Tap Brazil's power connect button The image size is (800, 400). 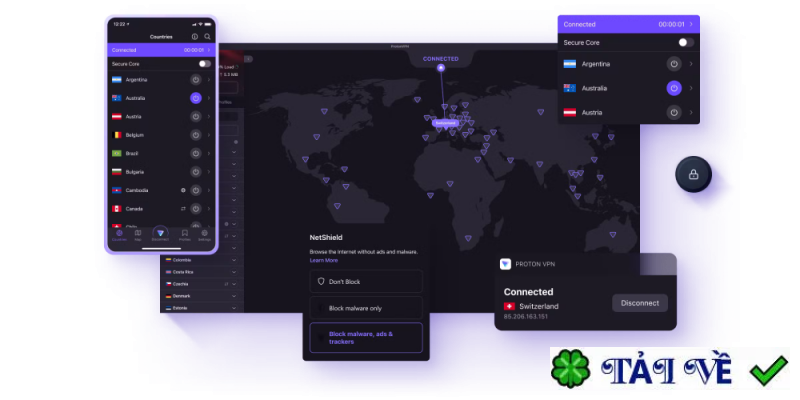[196, 153]
